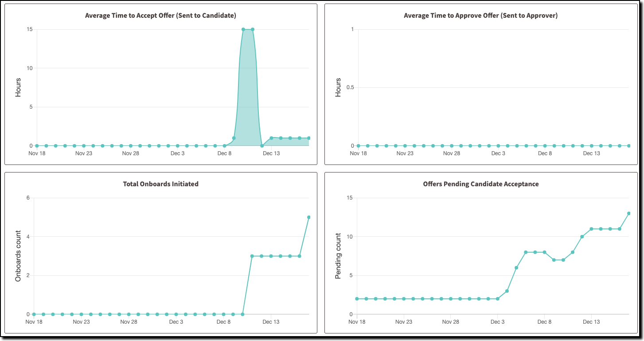Click the Nov 23 date label on Accept Offer chart
Image resolution: width=644 pixels, height=341 pixels.
click(83, 153)
